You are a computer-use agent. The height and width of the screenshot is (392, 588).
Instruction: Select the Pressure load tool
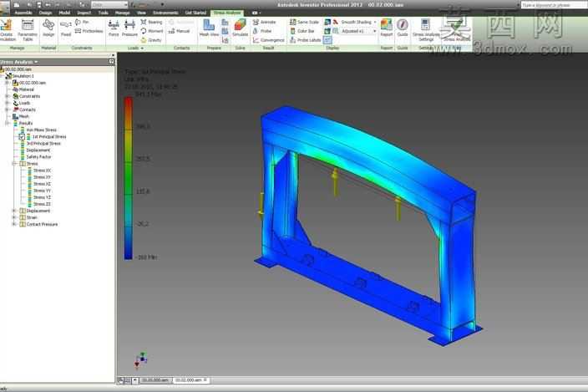pos(129,29)
